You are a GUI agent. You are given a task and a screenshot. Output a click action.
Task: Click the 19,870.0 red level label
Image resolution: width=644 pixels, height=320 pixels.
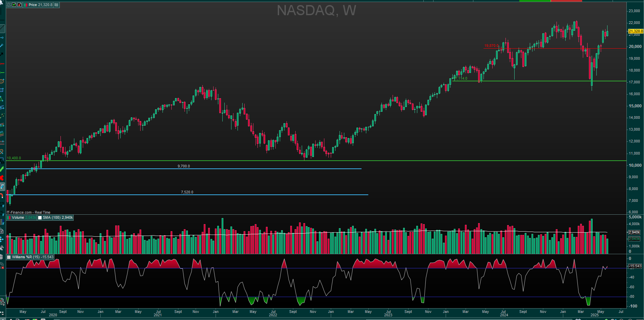coord(492,46)
